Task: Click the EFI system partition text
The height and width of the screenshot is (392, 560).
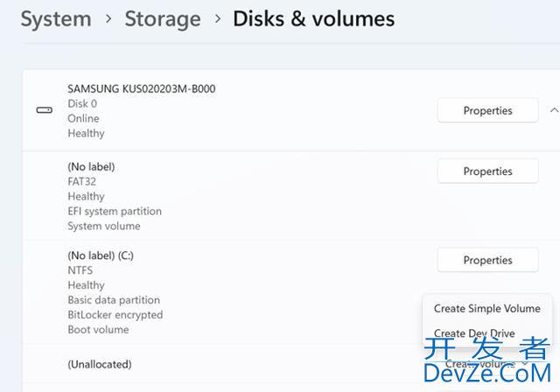Action: [x=115, y=212]
